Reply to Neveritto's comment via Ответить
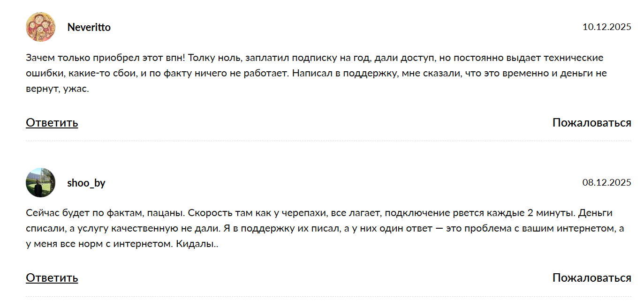Image resolution: width=644 pixels, height=307 pixels. click(x=52, y=123)
